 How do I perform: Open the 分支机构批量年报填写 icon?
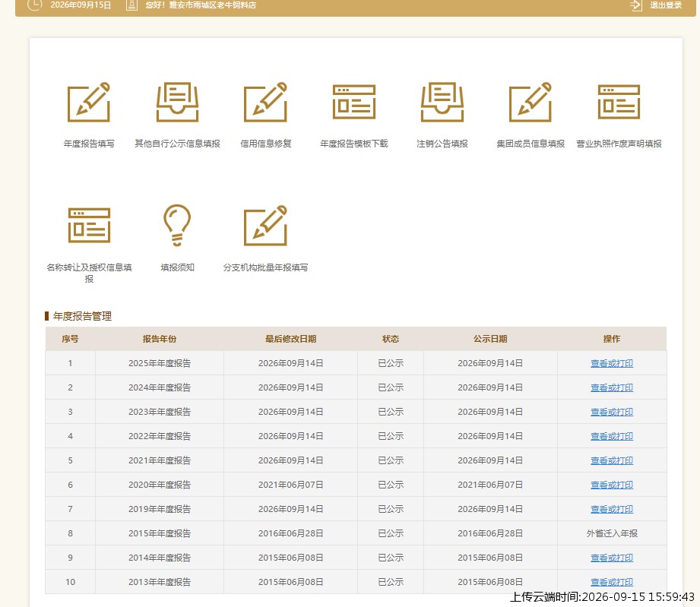click(x=265, y=226)
